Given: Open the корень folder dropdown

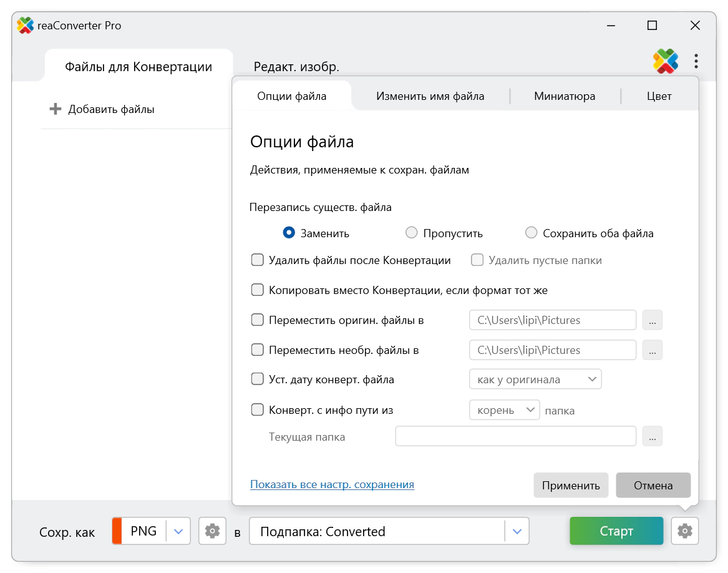Looking at the screenshot, I should point(504,410).
